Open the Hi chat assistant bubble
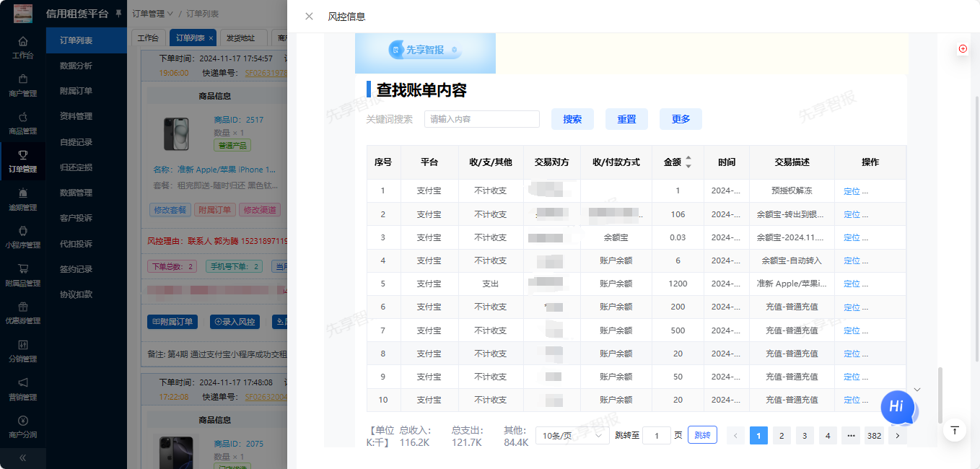Screen dimensions: 980x469 click(898, 407)
